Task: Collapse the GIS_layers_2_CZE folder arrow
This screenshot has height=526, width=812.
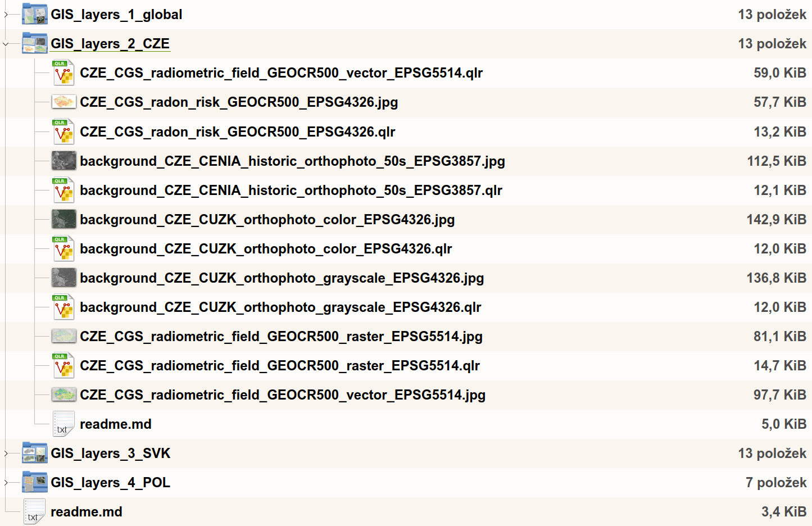Action: (6, 44)
